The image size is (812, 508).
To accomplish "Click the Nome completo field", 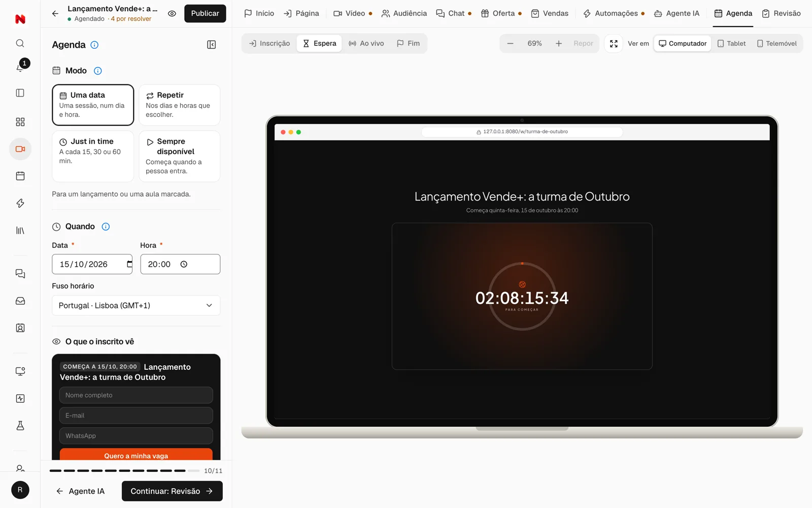I will [x=136, y=395].
